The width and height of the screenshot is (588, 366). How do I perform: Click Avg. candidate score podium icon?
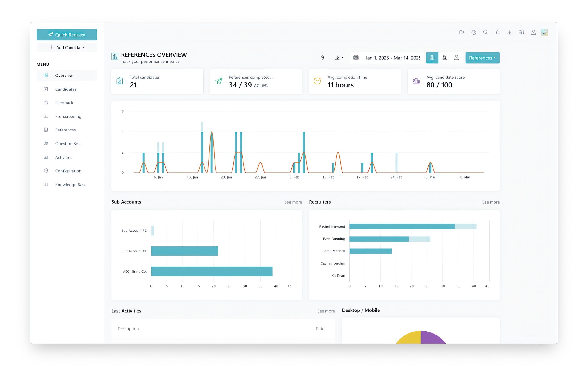416,81
